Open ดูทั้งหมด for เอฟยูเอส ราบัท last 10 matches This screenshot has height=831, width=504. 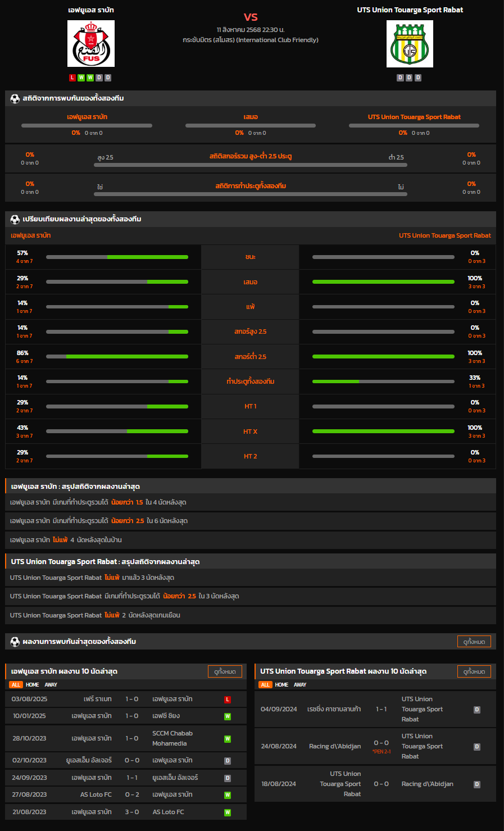(x=225, y=671)
